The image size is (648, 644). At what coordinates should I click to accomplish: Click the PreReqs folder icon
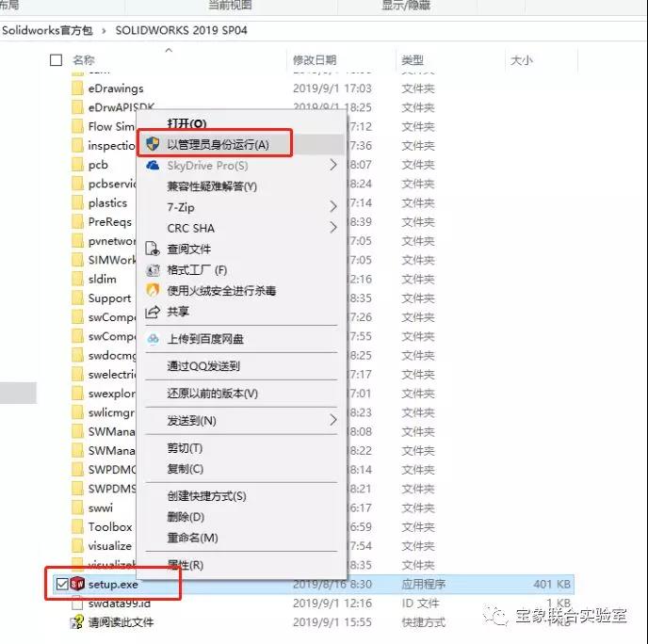click(77, 222)
